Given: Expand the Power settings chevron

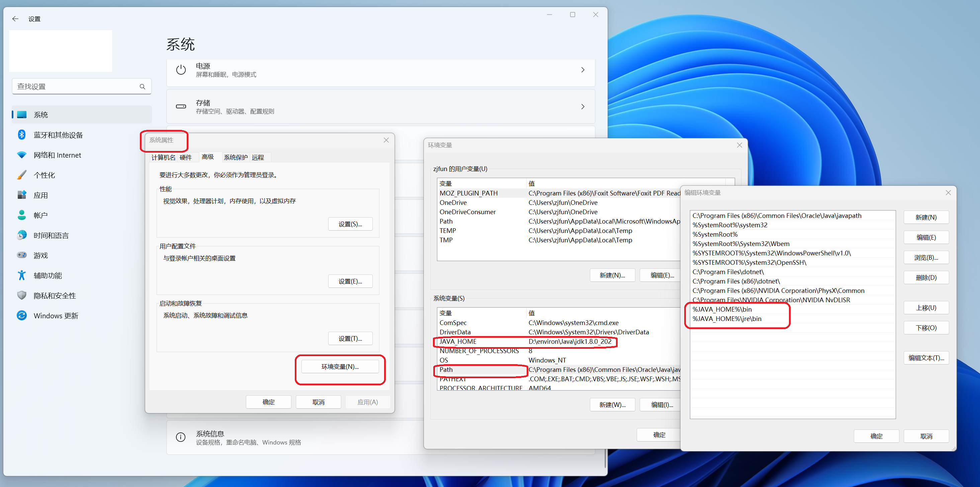Looking at the screenshot, I should click(x=583, y=70).
